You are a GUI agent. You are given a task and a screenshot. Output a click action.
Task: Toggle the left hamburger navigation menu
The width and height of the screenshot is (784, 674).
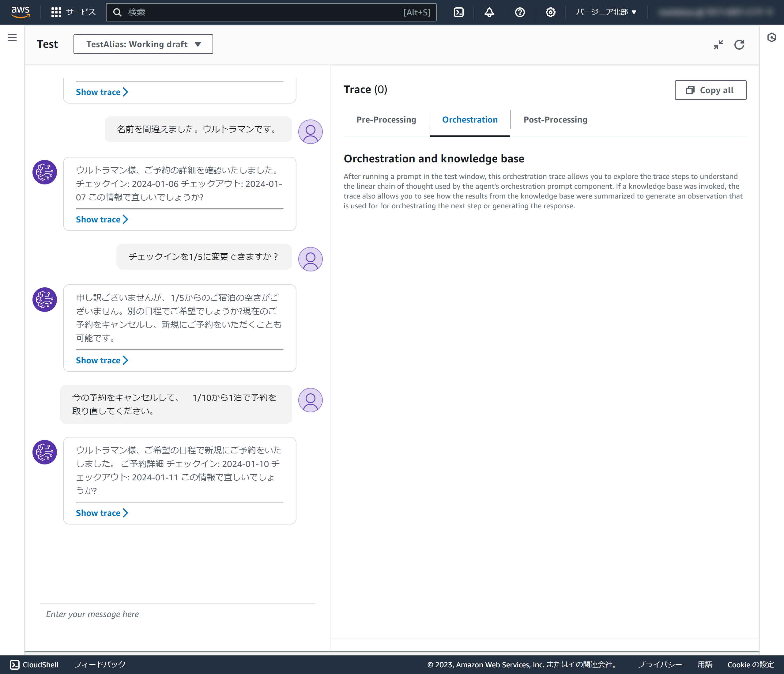pos(12,37)
